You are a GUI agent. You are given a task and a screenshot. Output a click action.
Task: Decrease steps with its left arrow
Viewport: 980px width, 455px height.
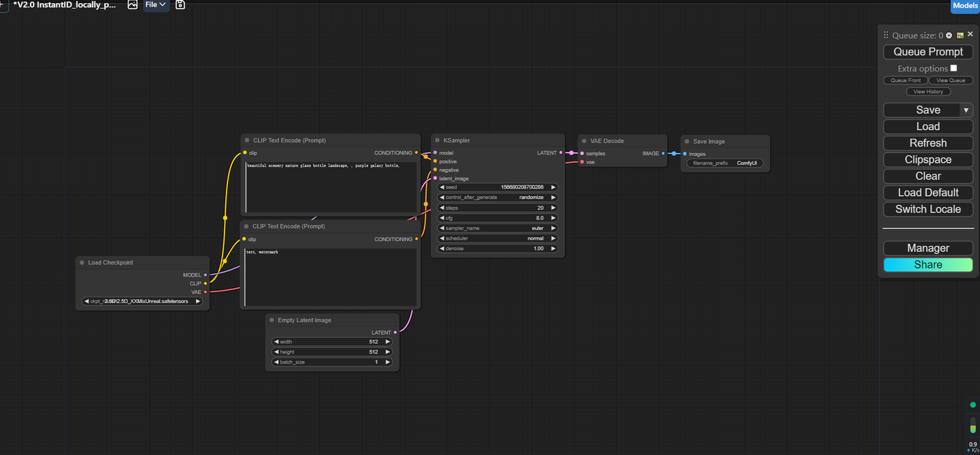[442, 208]
